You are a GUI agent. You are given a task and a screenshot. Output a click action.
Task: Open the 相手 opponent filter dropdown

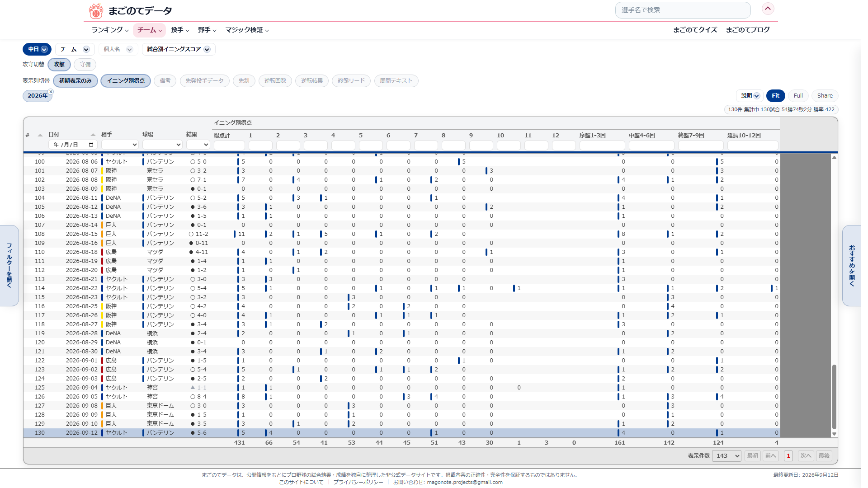[x=120, y=145]
